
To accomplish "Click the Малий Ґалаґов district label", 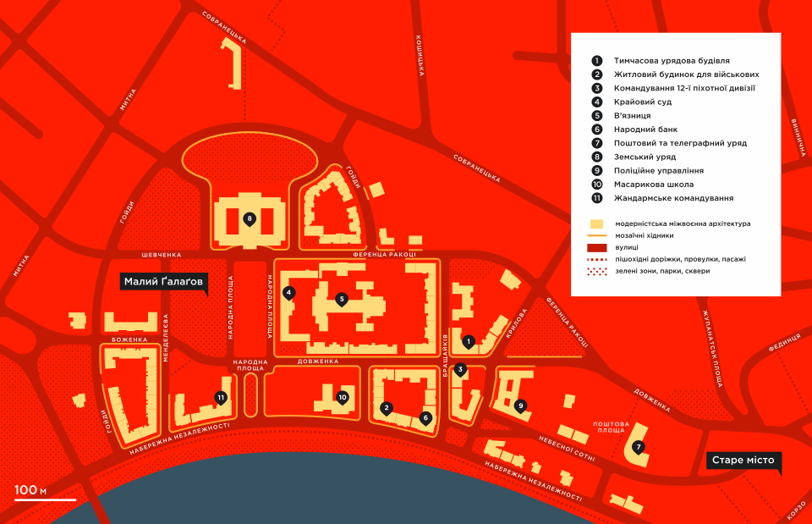I will click(164, 283).
